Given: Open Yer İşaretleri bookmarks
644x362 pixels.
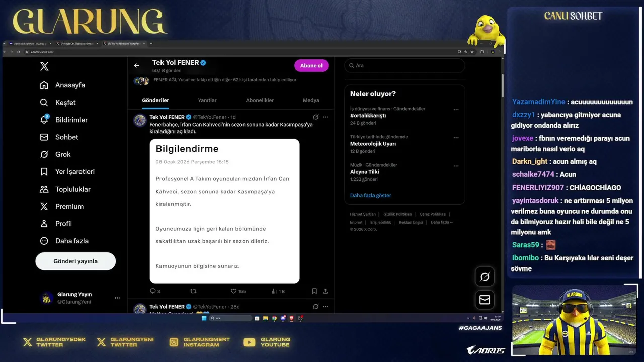Looking at the screenshot, I should coord(67,172).
